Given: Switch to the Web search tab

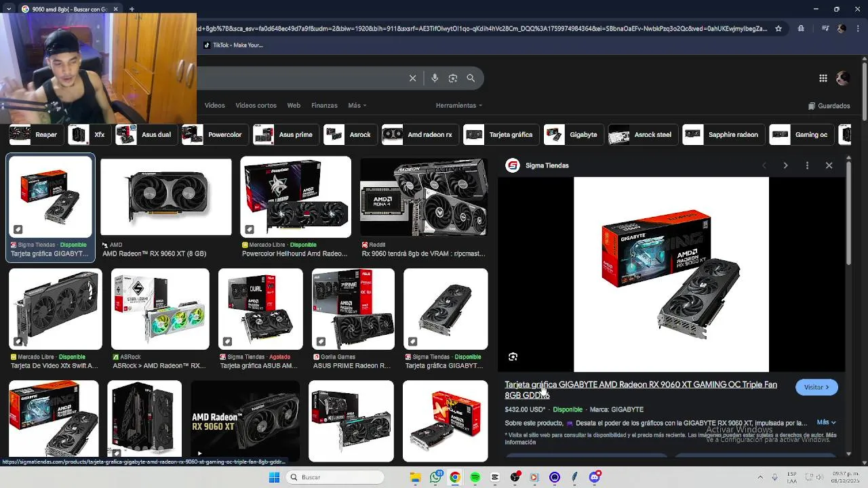Looking at the screenshot, I should [x=294, y=106].
